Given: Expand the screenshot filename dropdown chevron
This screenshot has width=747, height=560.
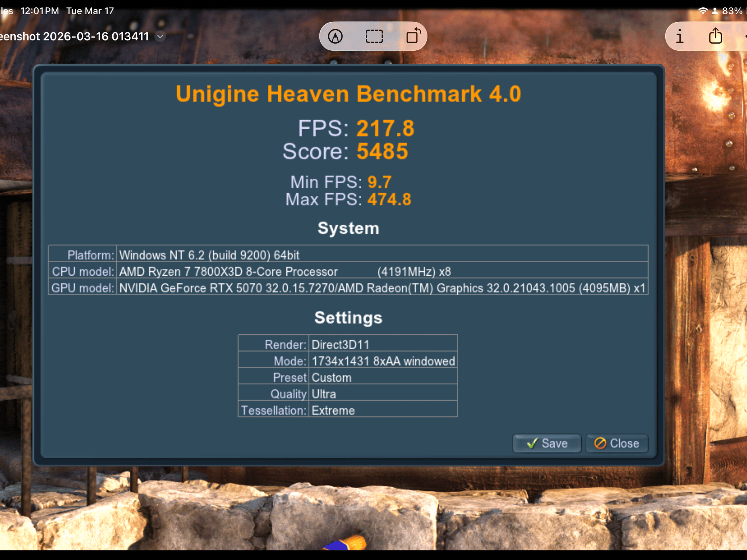Looking at the screenshot, I should pos(160,36).
